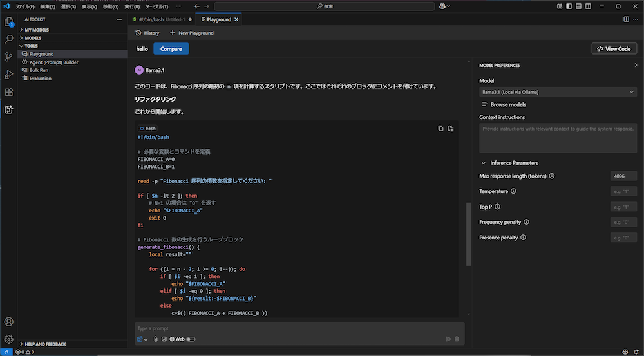Screen dimensions: 644x356
Task: Open the Extensions view icon
Action: click(x=9, y=92)
